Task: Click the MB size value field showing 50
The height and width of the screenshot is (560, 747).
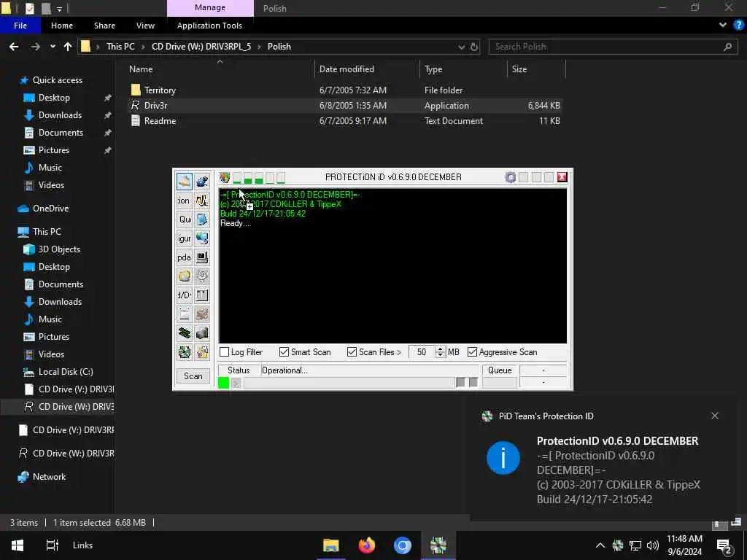Action: point(422,352)
